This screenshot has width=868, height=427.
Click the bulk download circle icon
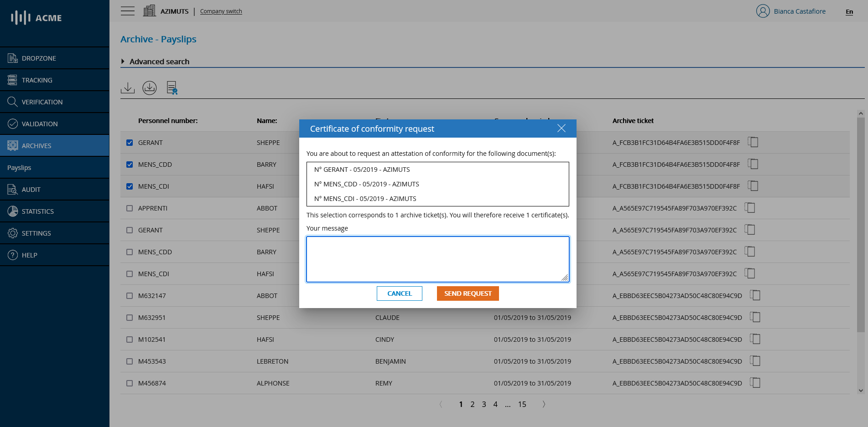[149, 87]
